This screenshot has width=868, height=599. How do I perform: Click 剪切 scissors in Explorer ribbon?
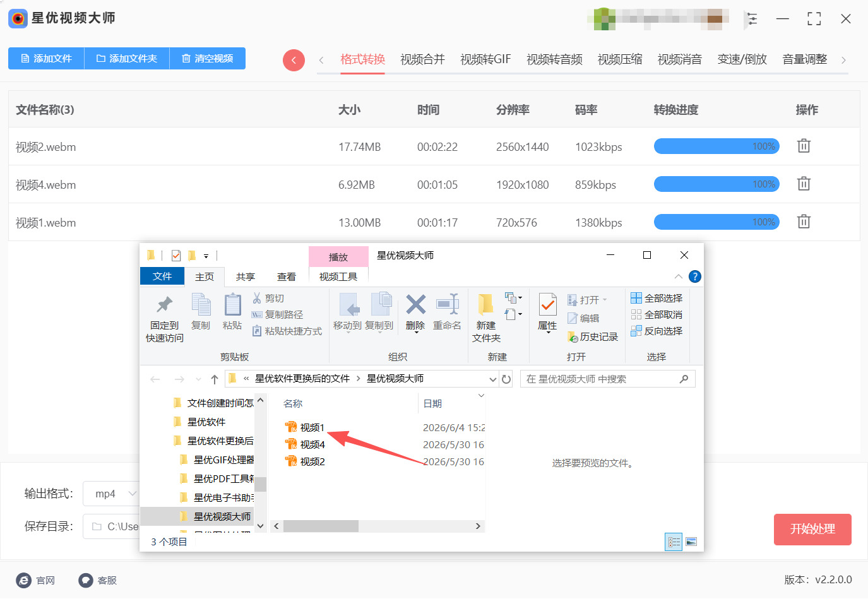pyautogui.click(x=268, y=298)
